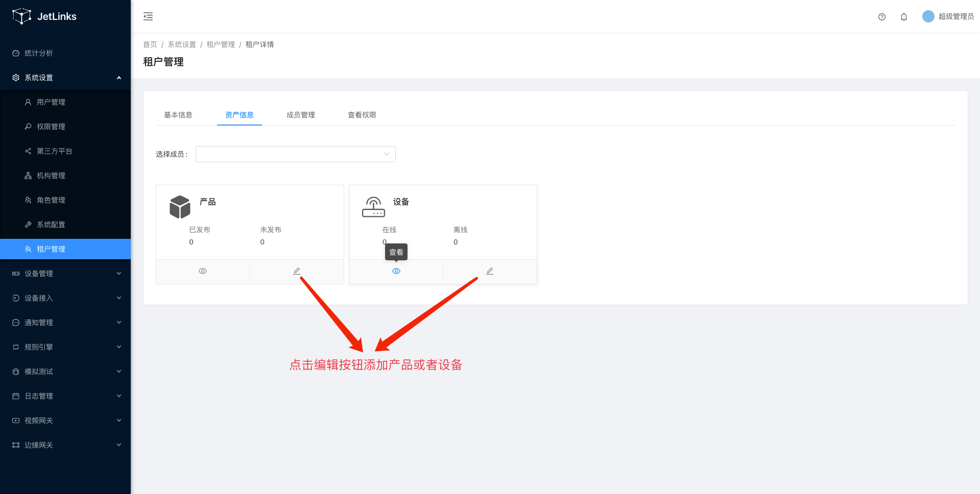Switch to the 查看权限 tab

point(362,115)
